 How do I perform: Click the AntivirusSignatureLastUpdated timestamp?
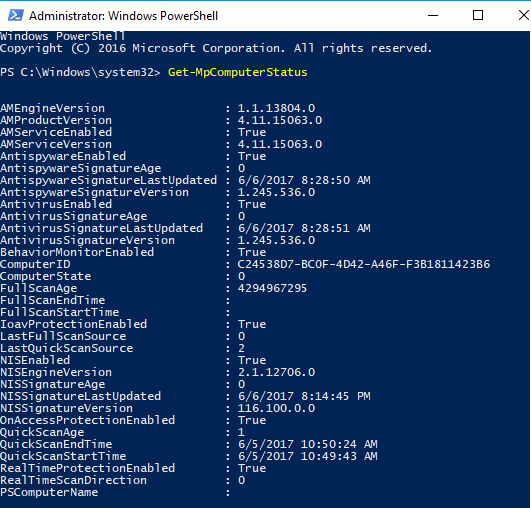[304, 228]
